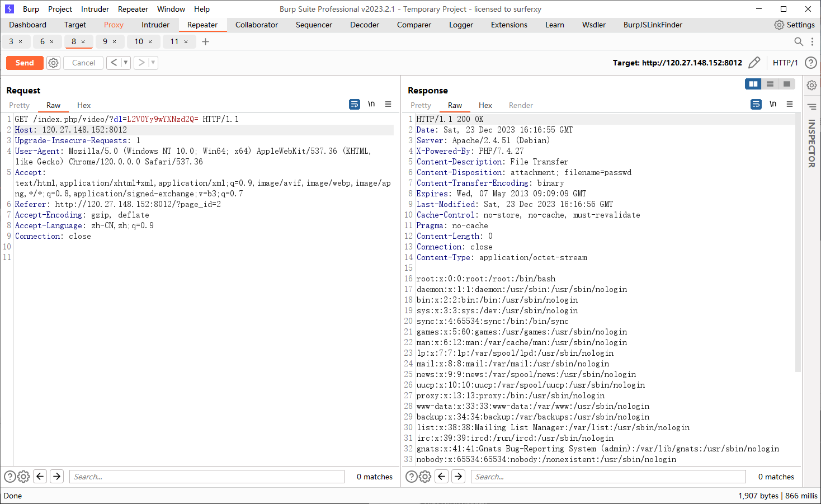
Task: Expand the INSPECTOR side panel
Action: pos(811,143)
